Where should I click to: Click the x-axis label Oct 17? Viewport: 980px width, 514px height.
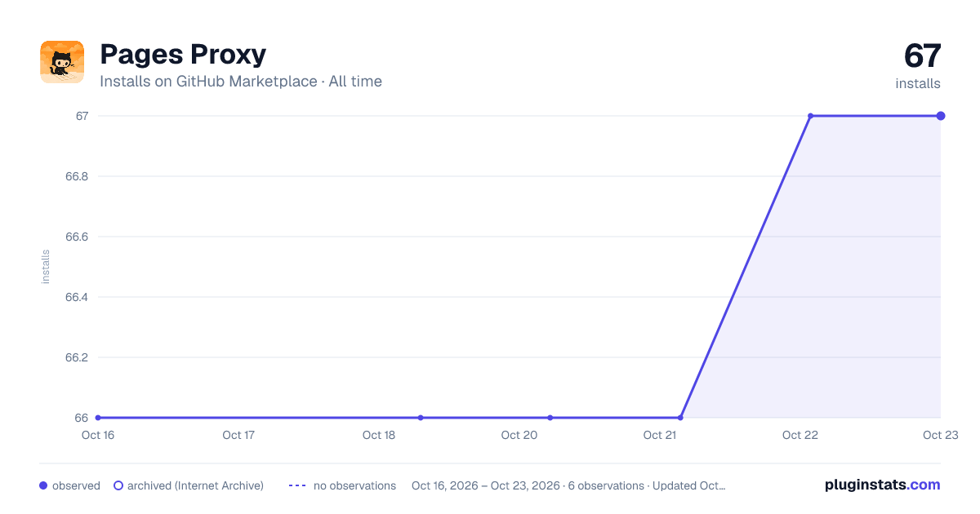(x=238, y=435)
